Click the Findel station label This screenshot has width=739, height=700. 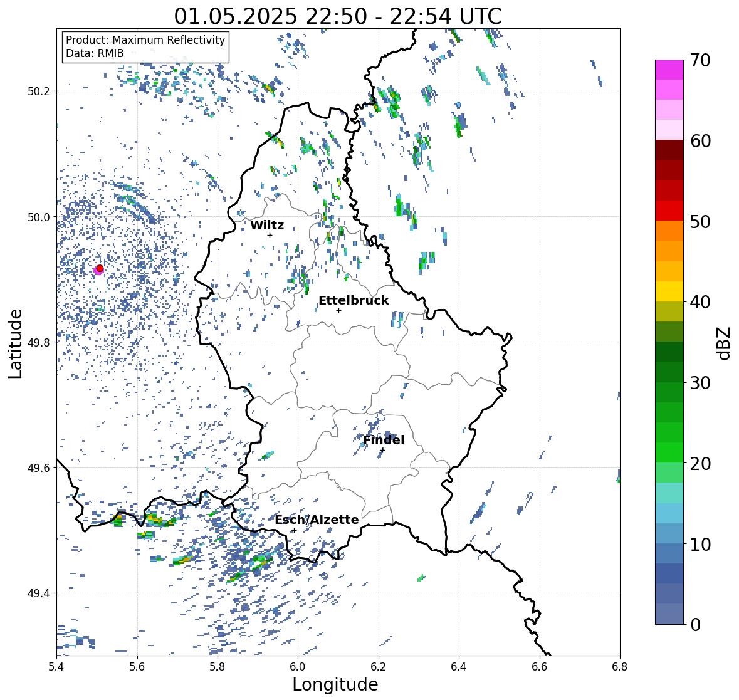tap(384, 440)
